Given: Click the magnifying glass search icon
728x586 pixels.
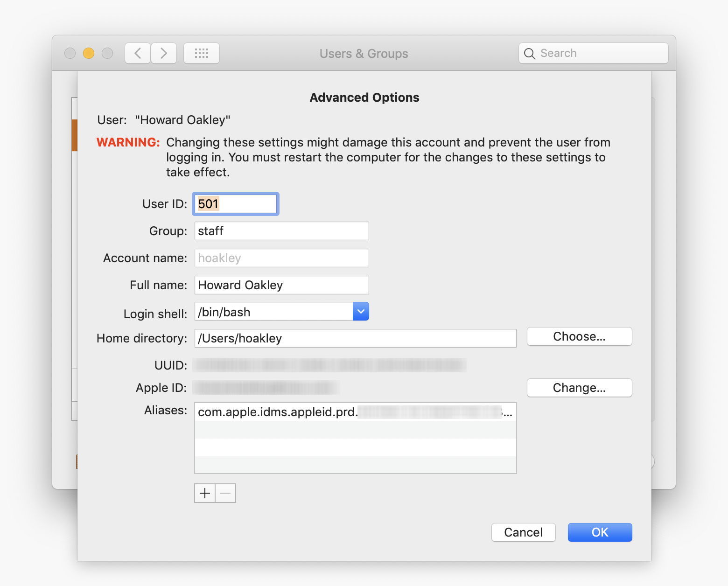Looking at the screenshot, I should tap(529, 54).
